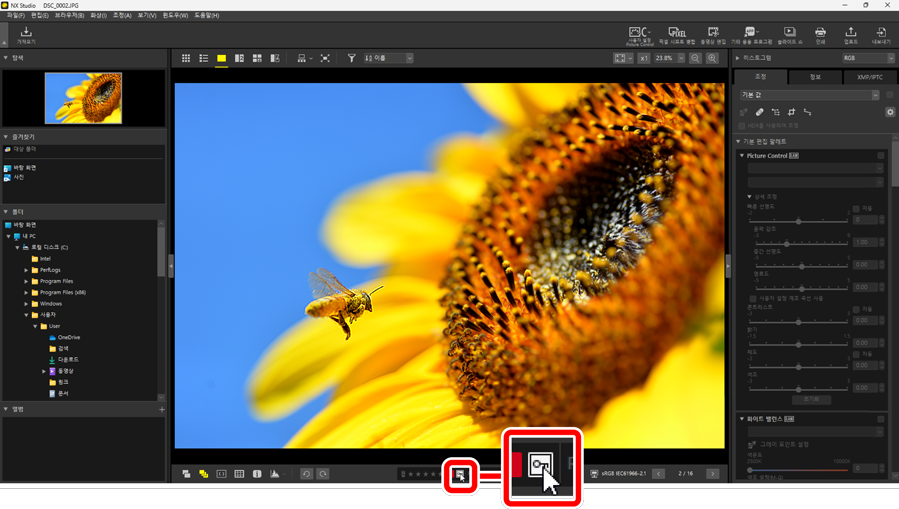Click the Import (가져오기) icon

pyautogui.click(x=26, y=35)
